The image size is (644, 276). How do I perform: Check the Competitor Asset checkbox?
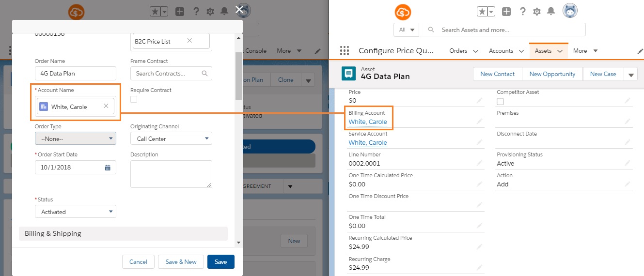click(x=501, y=101)
